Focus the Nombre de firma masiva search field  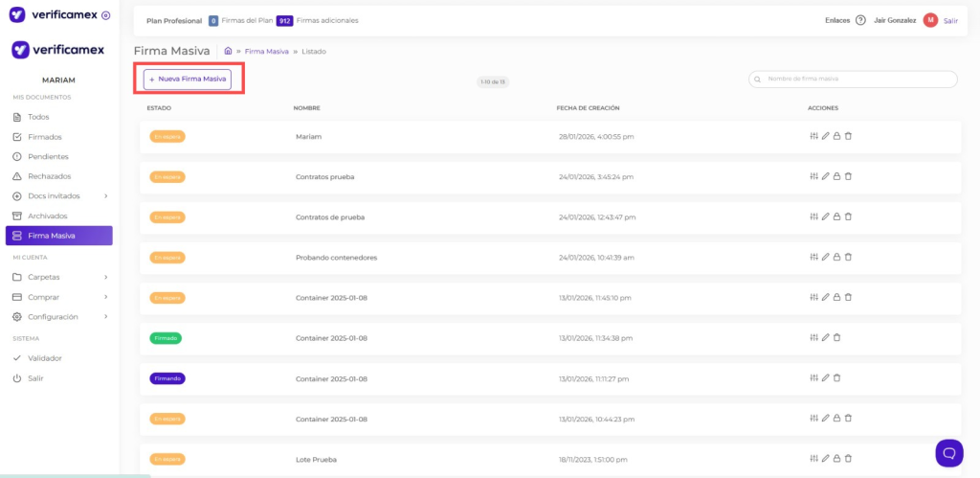[x=857, y=80]
